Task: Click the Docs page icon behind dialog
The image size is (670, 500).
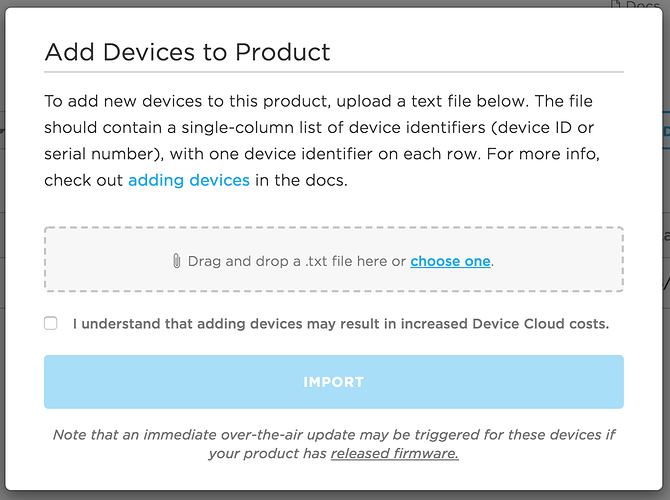Action: [616, 5]
